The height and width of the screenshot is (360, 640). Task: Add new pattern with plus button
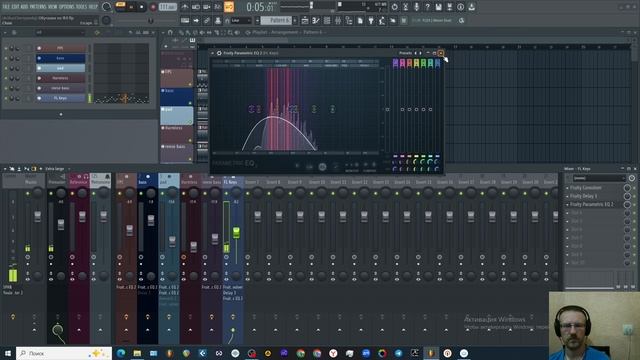[295, 20]
